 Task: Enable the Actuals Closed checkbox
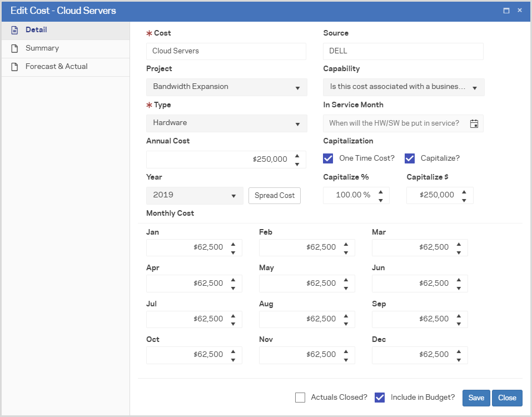click(300, 398)
